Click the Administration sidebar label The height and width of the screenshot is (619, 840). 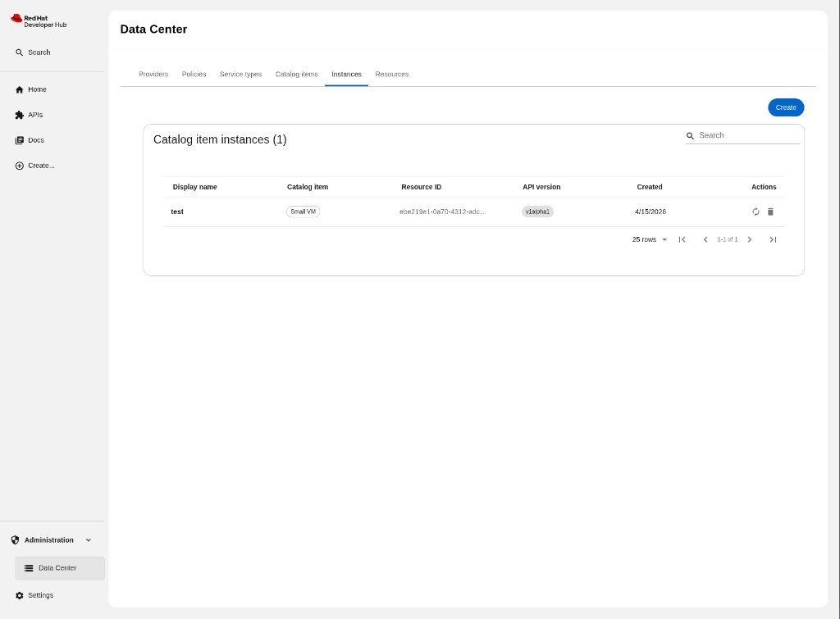[x=48, y=540]
